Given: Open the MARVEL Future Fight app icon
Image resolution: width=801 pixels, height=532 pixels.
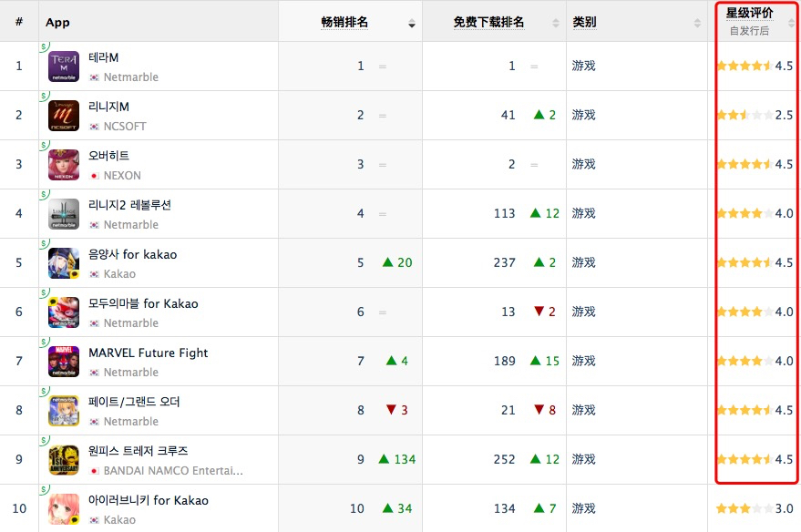Looking at the screenshot, I should [64, 362].
